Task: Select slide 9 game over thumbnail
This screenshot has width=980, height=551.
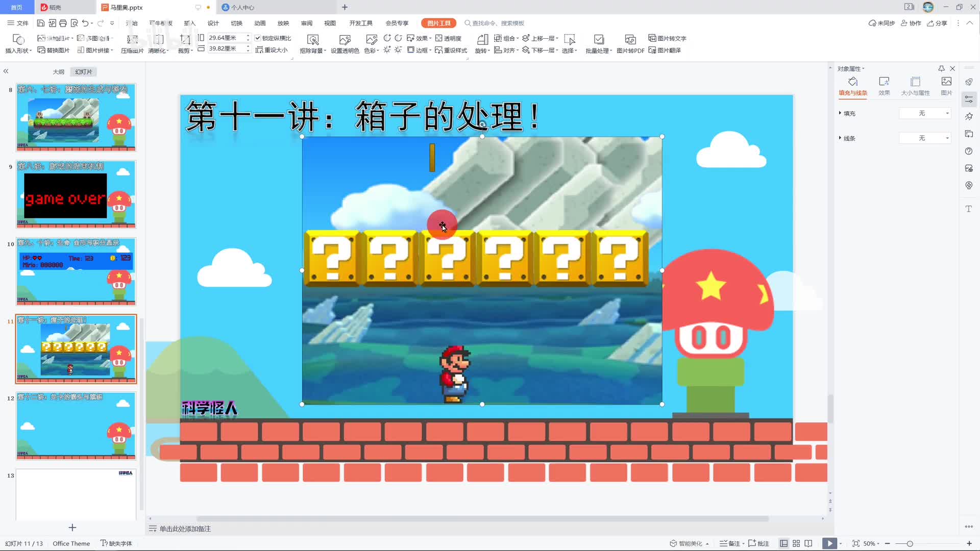Action: [x=76, y=194]
